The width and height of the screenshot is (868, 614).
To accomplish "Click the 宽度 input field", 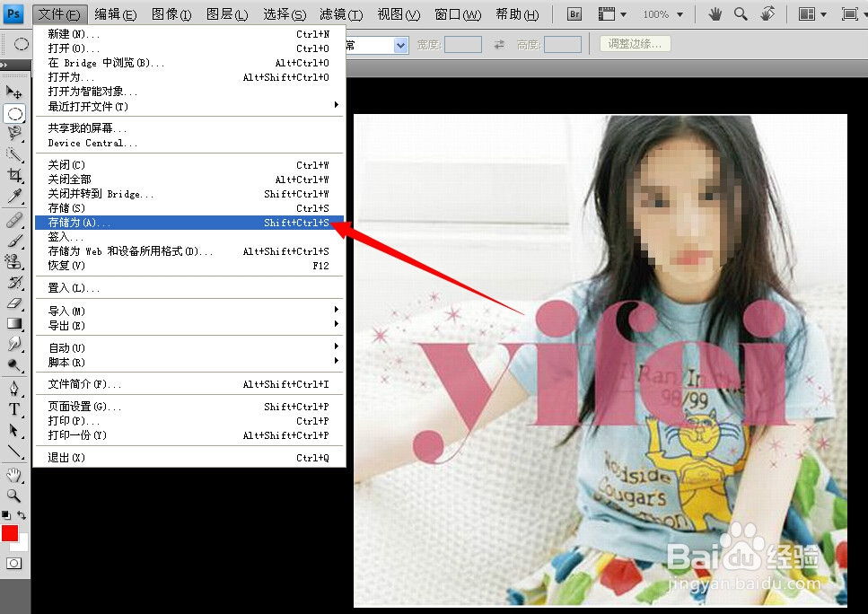I will [x=463, y=44].
